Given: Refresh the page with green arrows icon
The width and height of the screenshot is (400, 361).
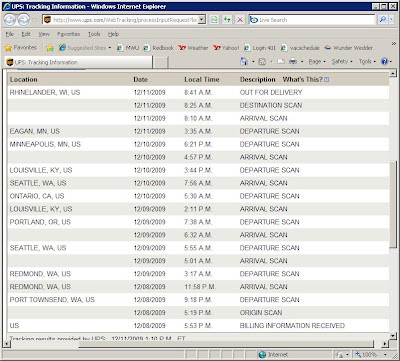Looking at the screenshot, I should coord(227,20).
